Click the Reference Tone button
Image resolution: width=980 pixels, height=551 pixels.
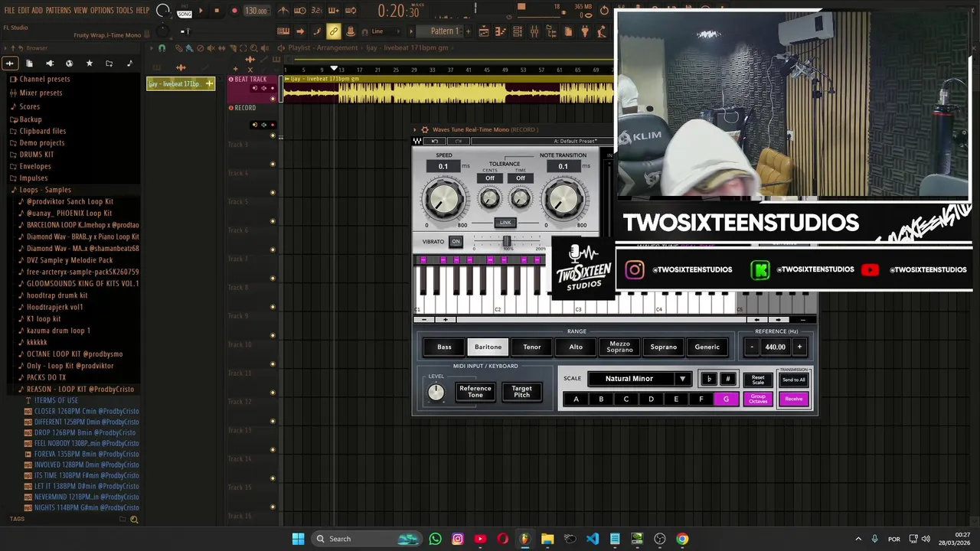click(x=475, y=392)
